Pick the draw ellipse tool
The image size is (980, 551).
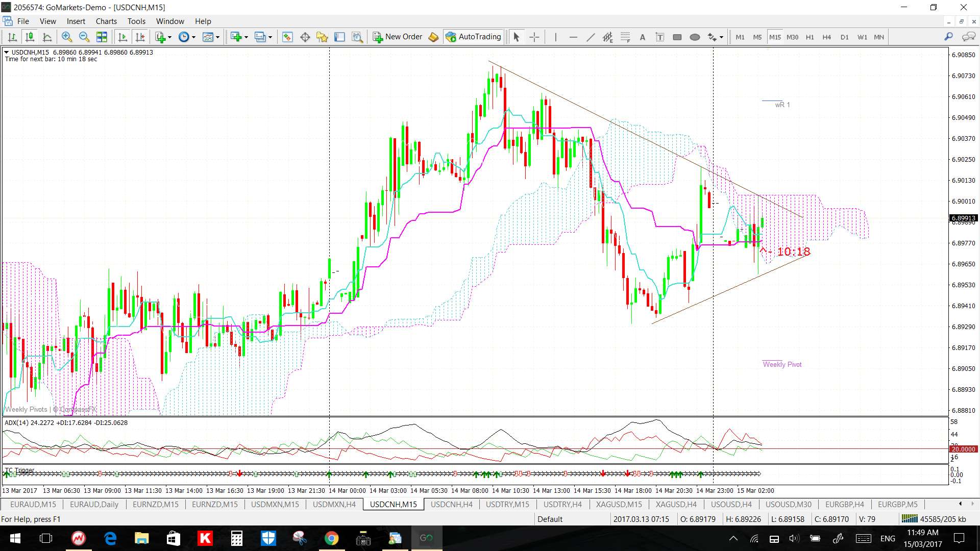[694, 37]
